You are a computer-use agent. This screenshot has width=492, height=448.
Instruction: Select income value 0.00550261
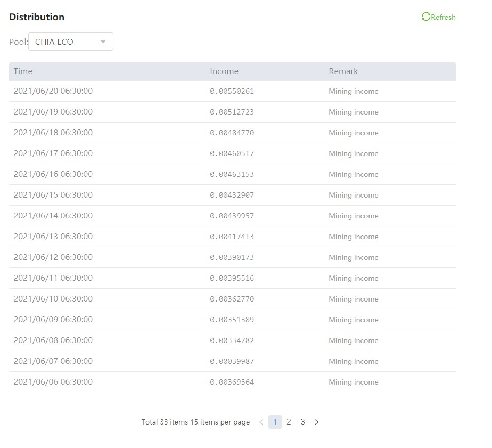[x=232, y=92]
